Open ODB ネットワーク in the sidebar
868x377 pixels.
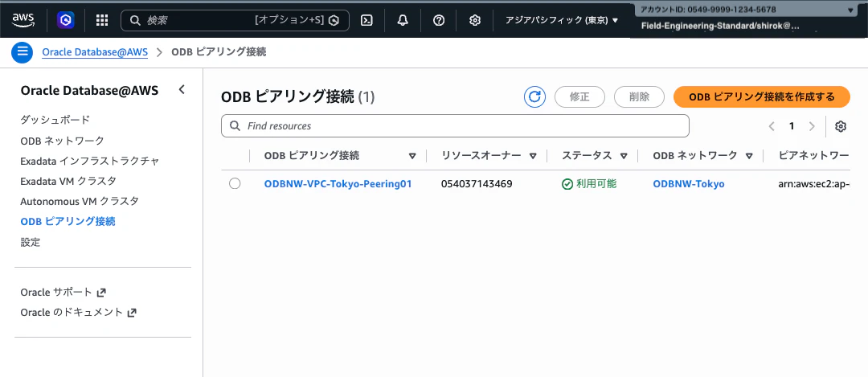click(x=62, y=141)
